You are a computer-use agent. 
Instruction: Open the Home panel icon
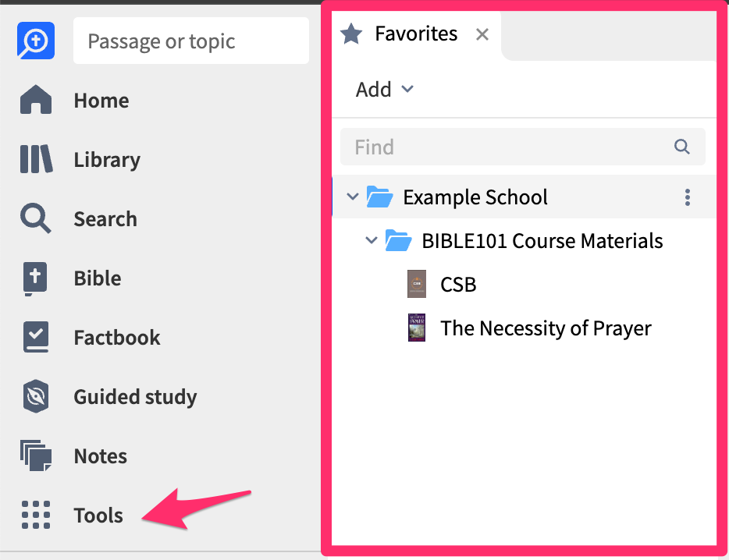pos(35,100)
